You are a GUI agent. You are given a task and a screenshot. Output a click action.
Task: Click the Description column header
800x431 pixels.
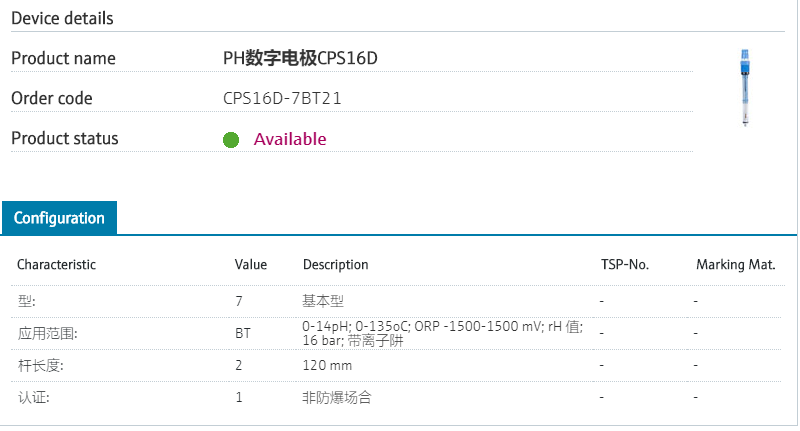(x=335, y=265)
